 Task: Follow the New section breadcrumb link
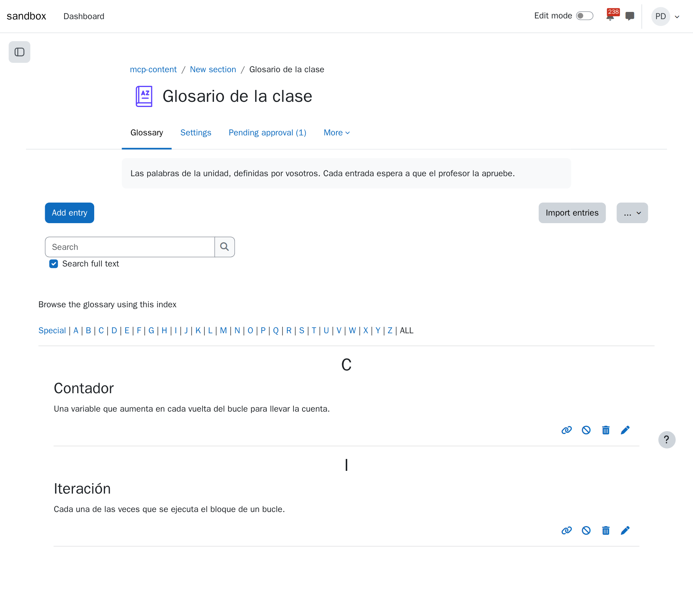213,69
